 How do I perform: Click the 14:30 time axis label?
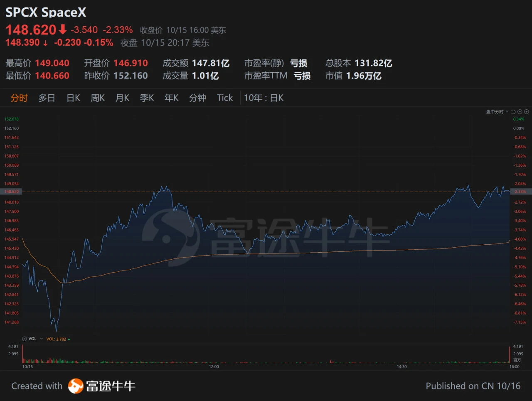click(x=401, y=367)
